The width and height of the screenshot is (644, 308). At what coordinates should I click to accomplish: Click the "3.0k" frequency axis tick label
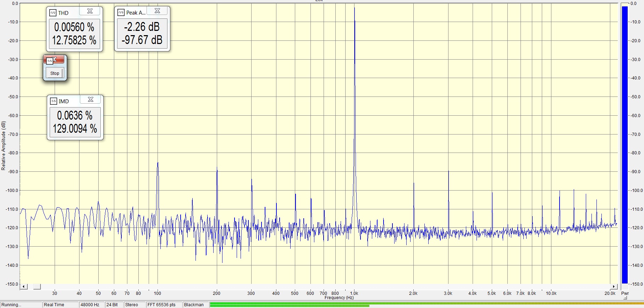coord(448,293)
